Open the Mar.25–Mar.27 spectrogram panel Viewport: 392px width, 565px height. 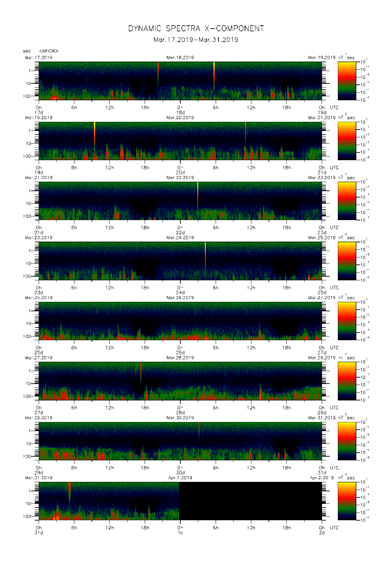180,321
